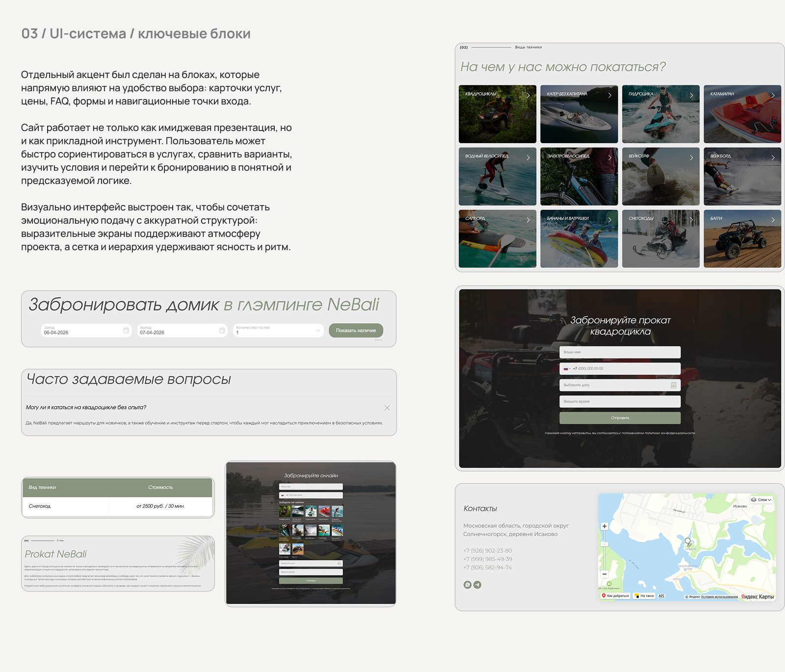Viewport: 785px width, 672px height.
Task: Click the Введите время field
Action: 620,401
